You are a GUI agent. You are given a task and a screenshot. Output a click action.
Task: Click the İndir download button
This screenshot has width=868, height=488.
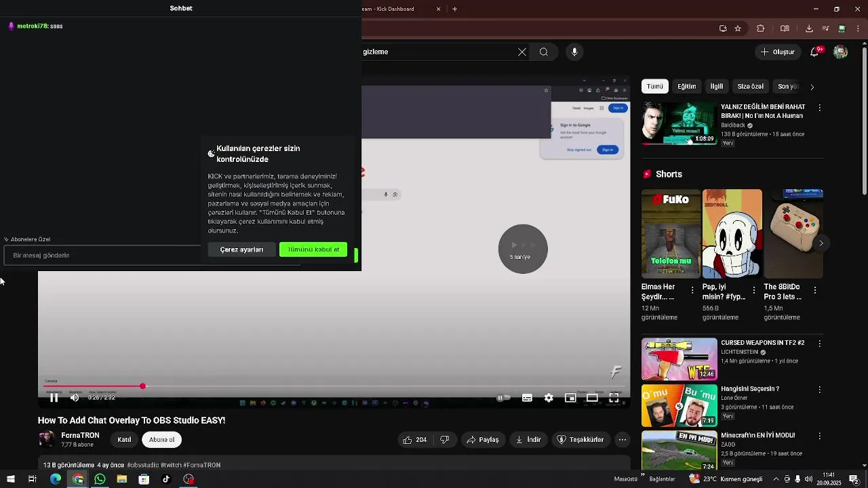[528, 440]
